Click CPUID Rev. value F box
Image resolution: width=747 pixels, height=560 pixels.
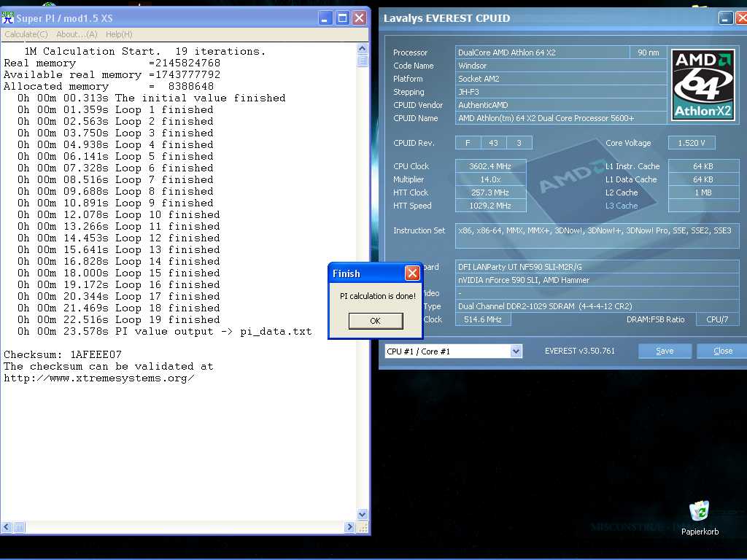click(x=468, y=143)
